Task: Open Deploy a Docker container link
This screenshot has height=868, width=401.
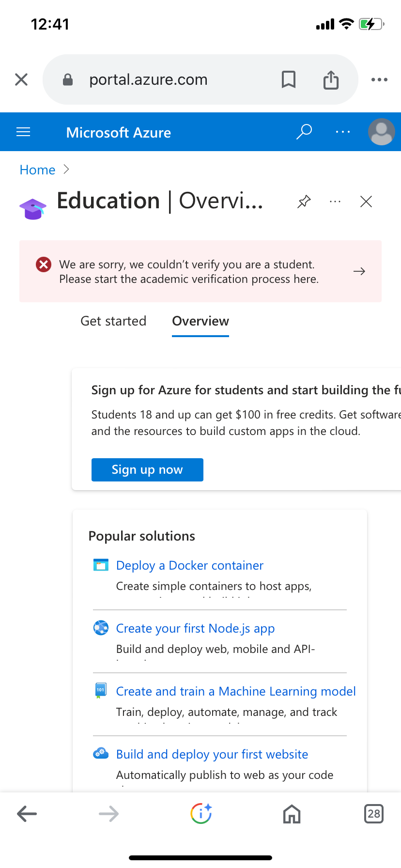Action: pyautogui.click(x=190, y=565)
